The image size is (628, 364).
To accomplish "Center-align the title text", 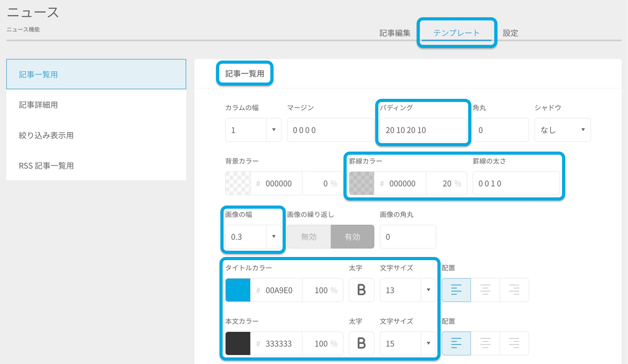I will click(x=485, y=290).
